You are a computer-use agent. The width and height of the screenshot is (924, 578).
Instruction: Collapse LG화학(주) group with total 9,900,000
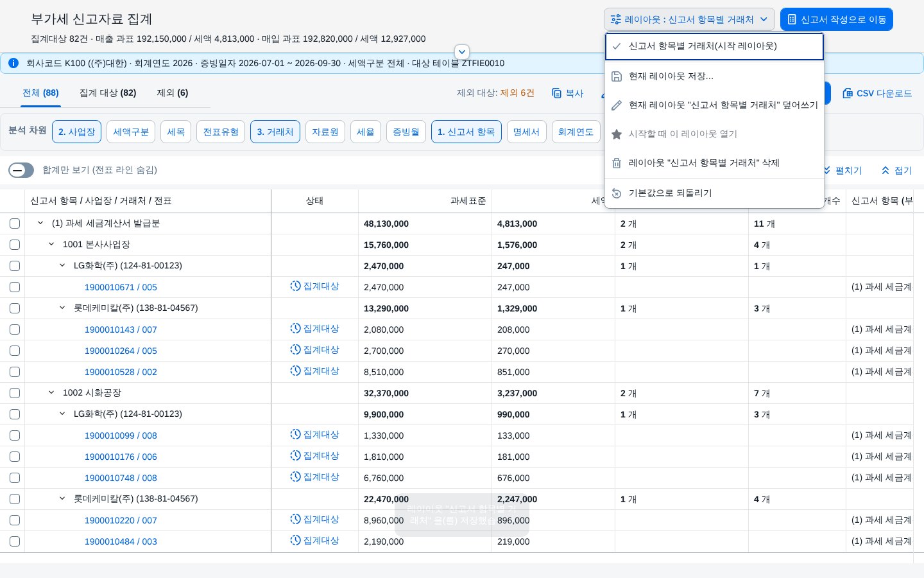click(x=62, y=414)
